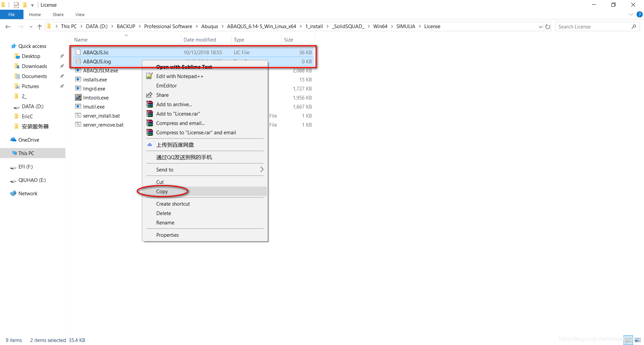
Task: Choose Add to archive...
Action: point(205,105)
